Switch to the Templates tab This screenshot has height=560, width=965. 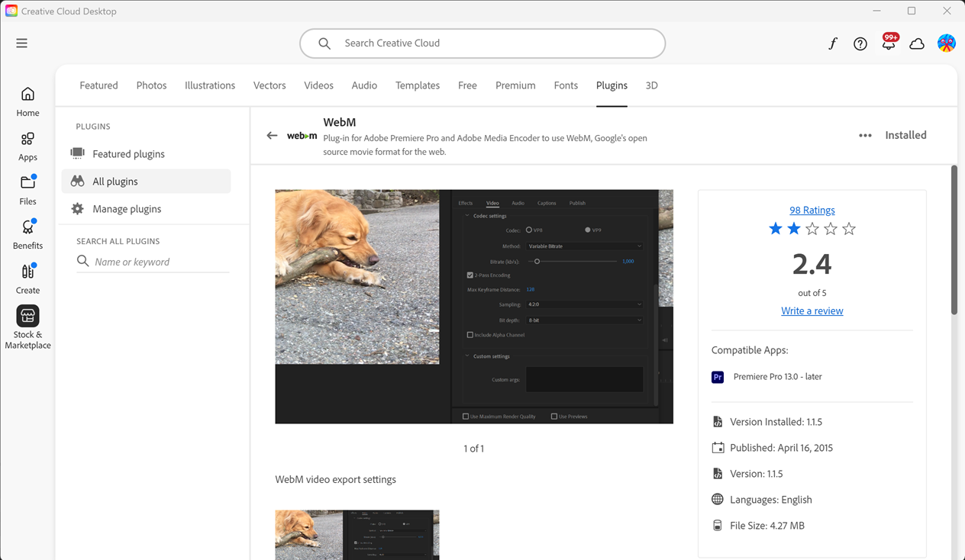coord(418,85)
